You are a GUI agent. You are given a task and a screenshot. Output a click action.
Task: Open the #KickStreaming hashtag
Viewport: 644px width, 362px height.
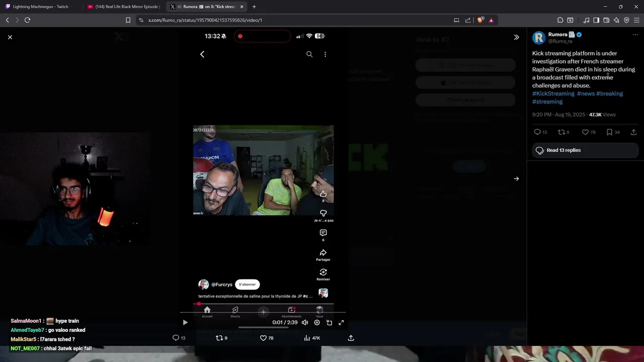tap(553, 94)
